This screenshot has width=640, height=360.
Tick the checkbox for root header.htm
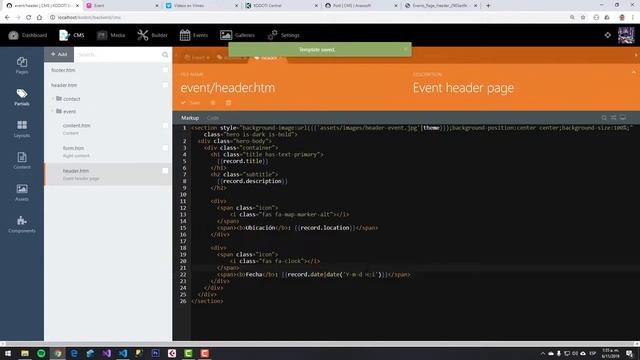(x=165, y=85)
